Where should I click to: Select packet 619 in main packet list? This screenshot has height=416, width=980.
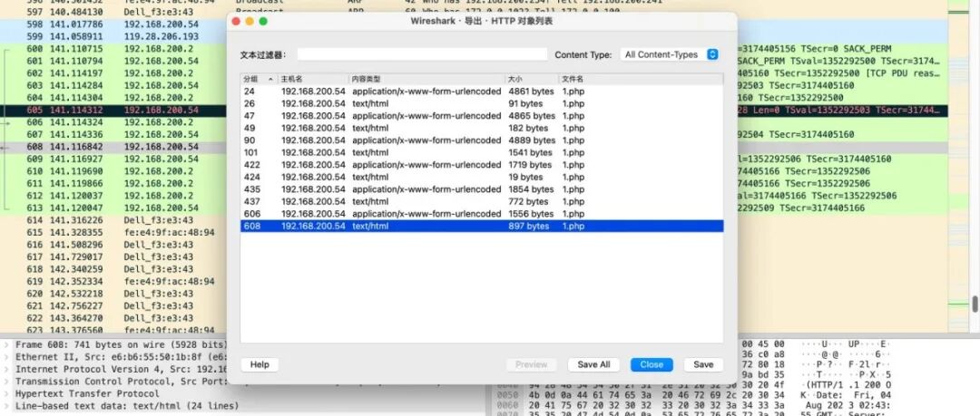coord(113,282)
